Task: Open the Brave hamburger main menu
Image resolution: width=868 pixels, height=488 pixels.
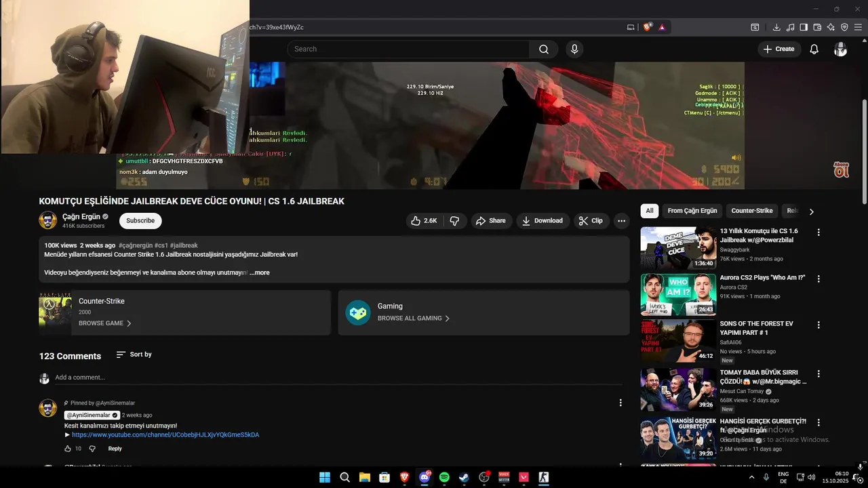Action: coord(859,27)
